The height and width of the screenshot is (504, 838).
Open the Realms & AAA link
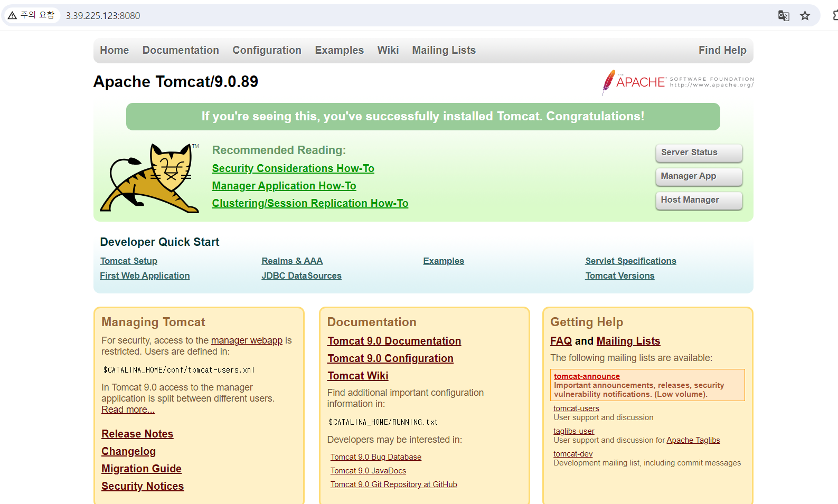pyautogui.click(x=292, y=261)
